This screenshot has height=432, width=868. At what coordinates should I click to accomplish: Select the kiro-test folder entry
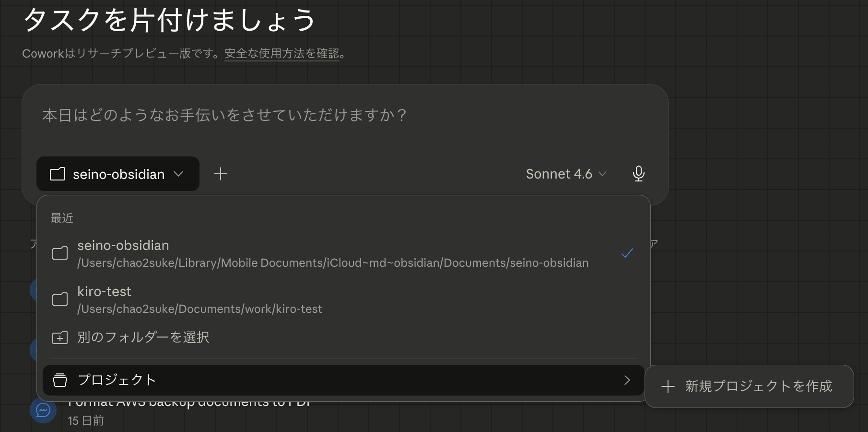(x=199, y=300)
